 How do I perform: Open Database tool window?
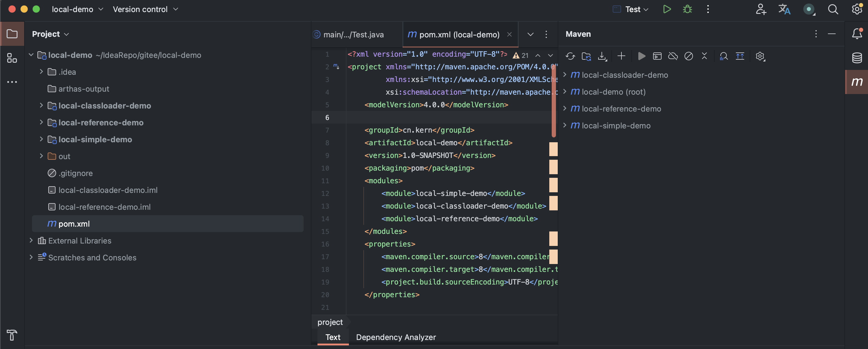pos(857,58)
